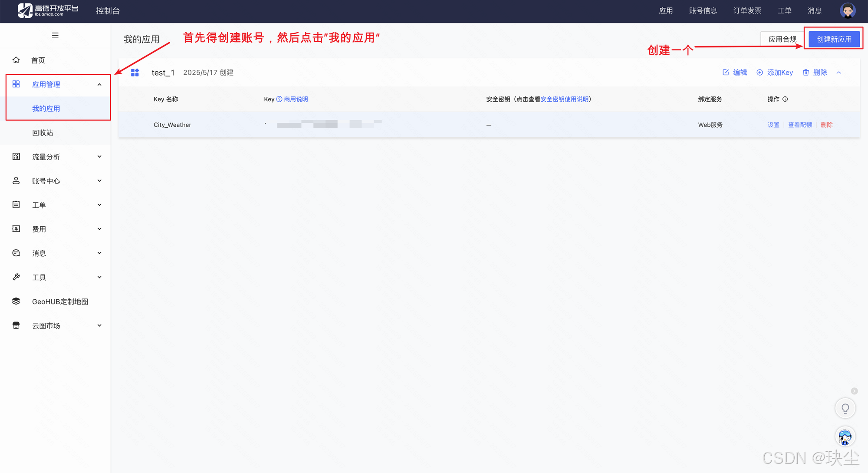This screenshot has height=473, width=868.
Task: Click the question mark icon beside Key
Action: point(279,99)
